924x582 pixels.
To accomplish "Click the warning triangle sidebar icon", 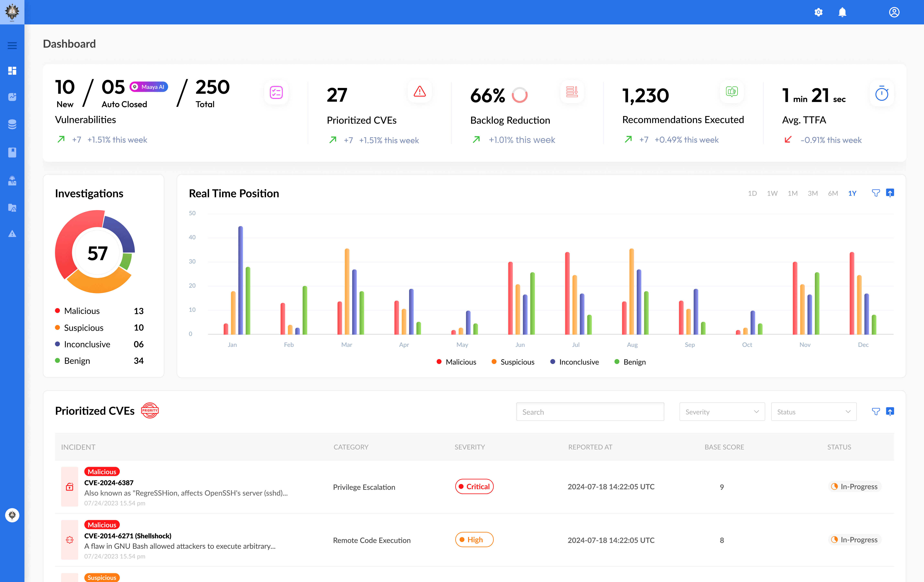I will [x=12, y=234].
